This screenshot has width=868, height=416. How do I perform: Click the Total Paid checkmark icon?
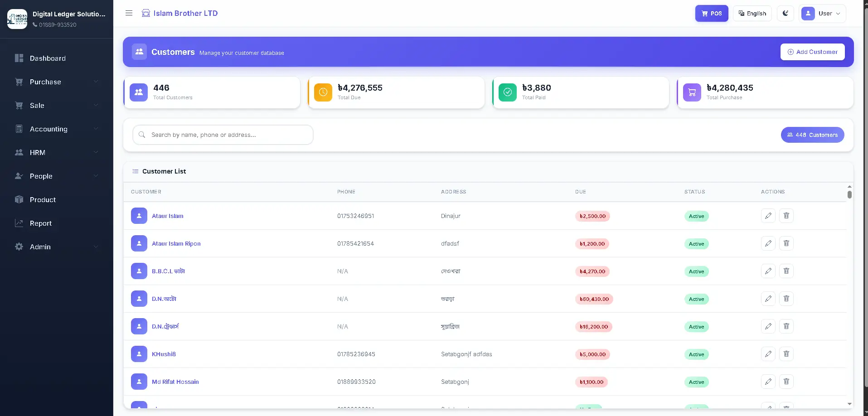[508, 92]
